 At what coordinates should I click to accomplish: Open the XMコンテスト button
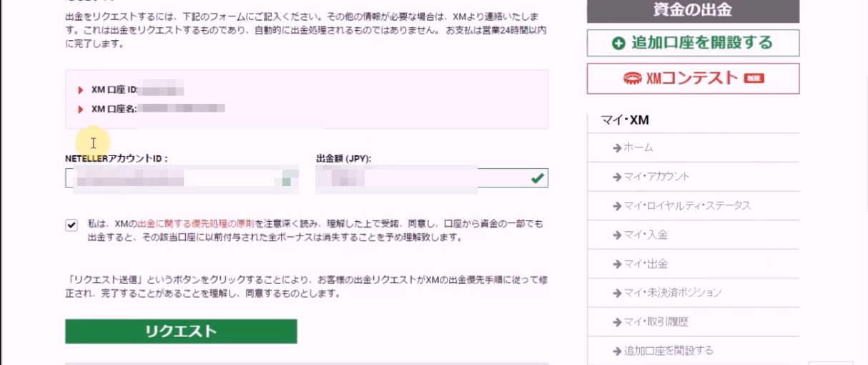click(x=693, y=78)
